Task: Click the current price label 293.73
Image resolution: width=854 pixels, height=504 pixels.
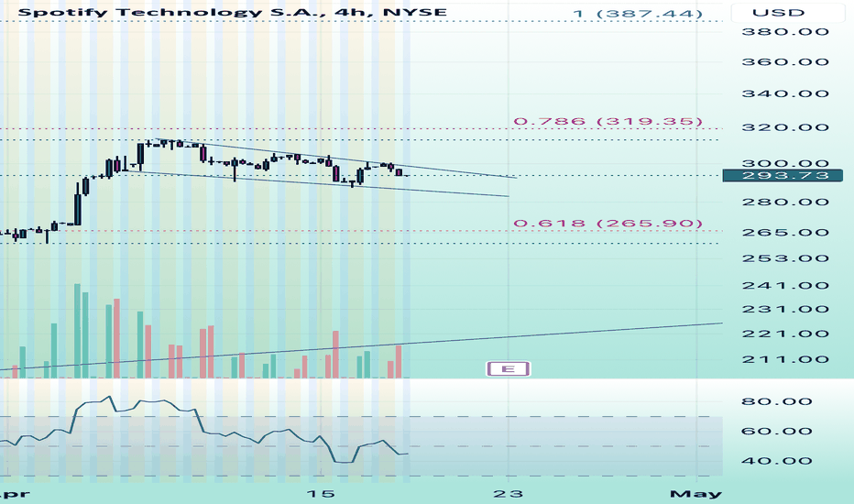Action: [x=783, y=175]
